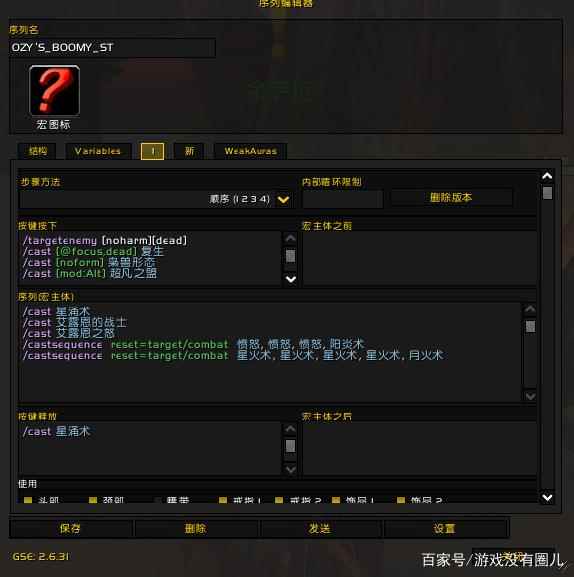
Task: Click the KeyRelease box scroll-up arrow
Action: tap(291, 429)
